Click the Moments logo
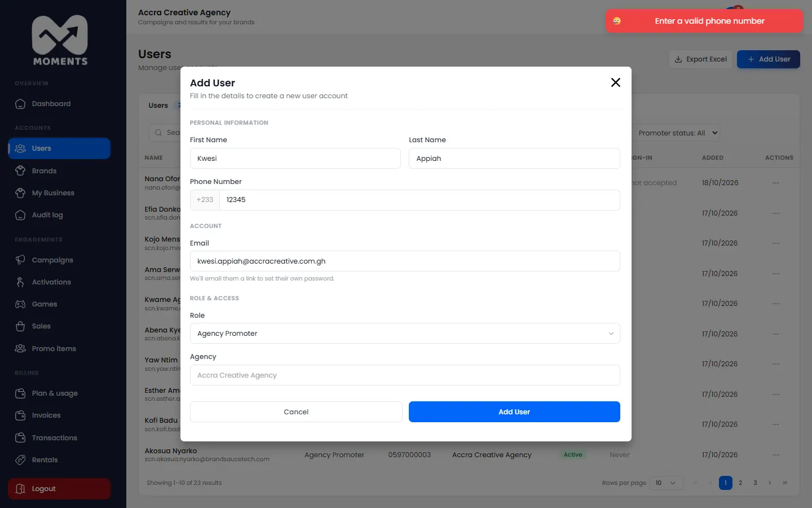 click(60, 41)
